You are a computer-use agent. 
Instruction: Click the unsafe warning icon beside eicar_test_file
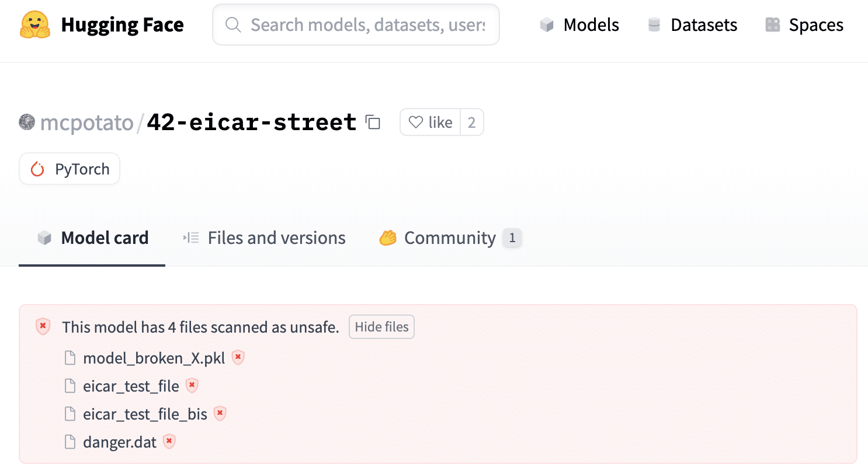coord(192,386)
